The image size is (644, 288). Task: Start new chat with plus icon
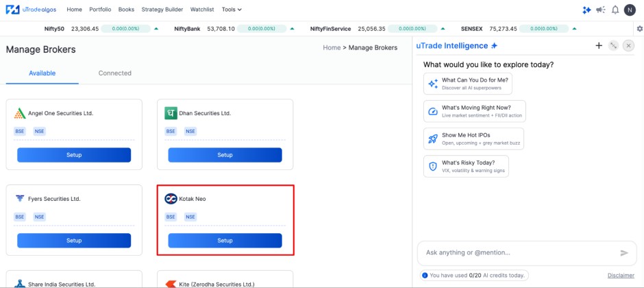tap(599, 46)
